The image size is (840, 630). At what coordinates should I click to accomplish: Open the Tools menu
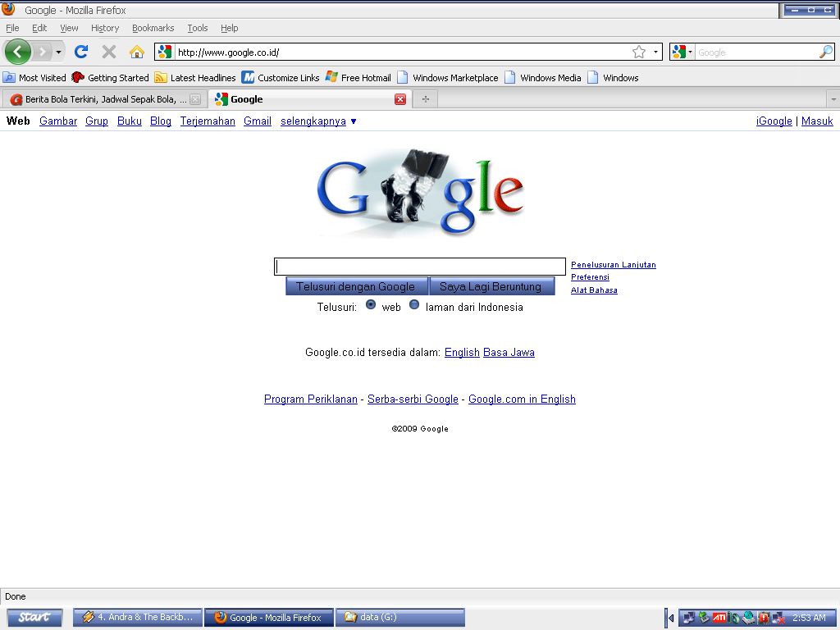197,28
